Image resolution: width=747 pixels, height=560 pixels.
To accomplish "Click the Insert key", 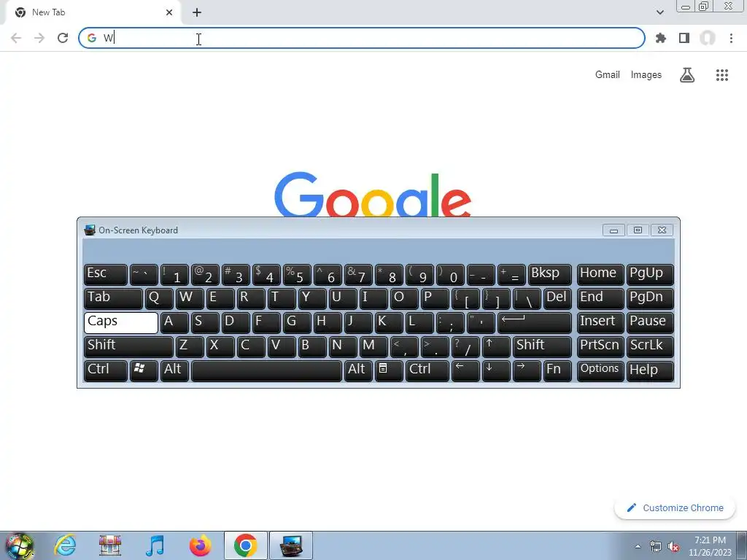I will click(x=600, y=322).
